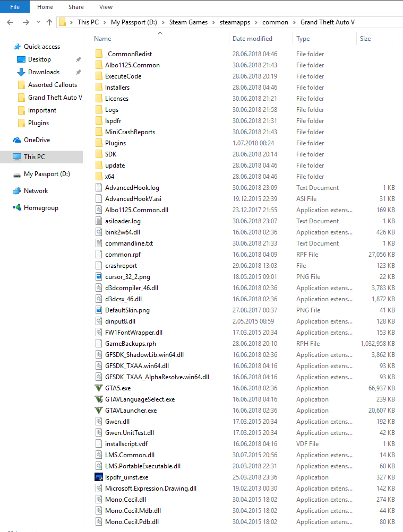Select the Plugins folder icon in file list
This screenshot has height=532, width=403.
pos(99,143)
